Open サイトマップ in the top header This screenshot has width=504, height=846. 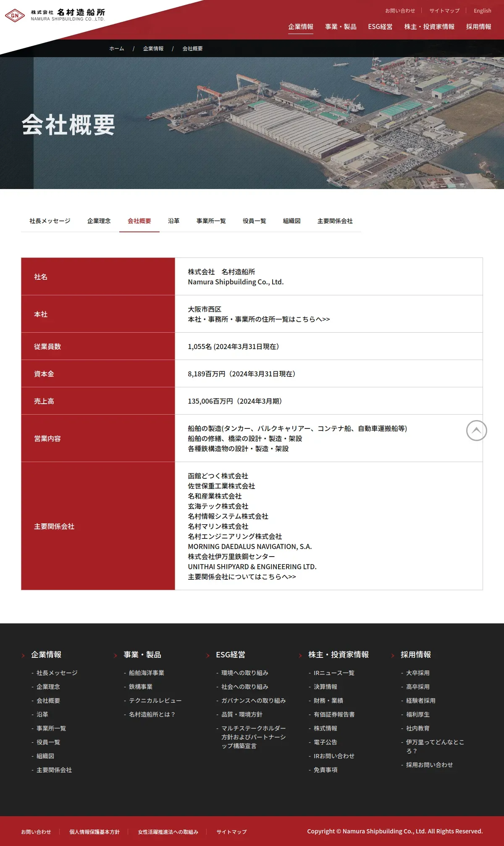444,11
